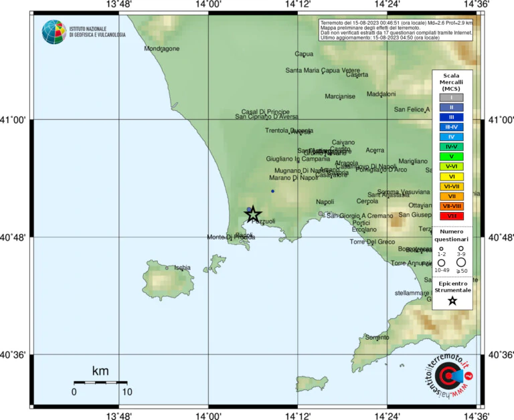
Task: Click the earthquake info text box
Action: (x=396, y=30)
